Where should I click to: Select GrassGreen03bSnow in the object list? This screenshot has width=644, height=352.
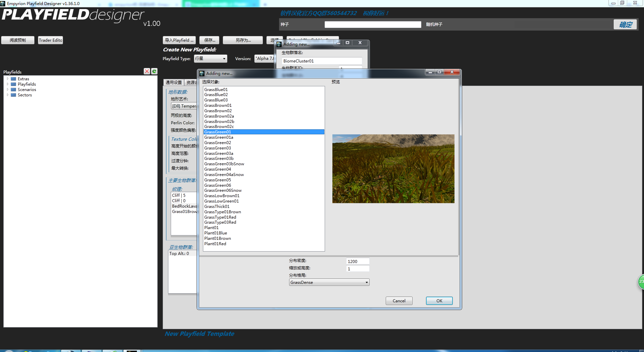[x=264, y=164]
